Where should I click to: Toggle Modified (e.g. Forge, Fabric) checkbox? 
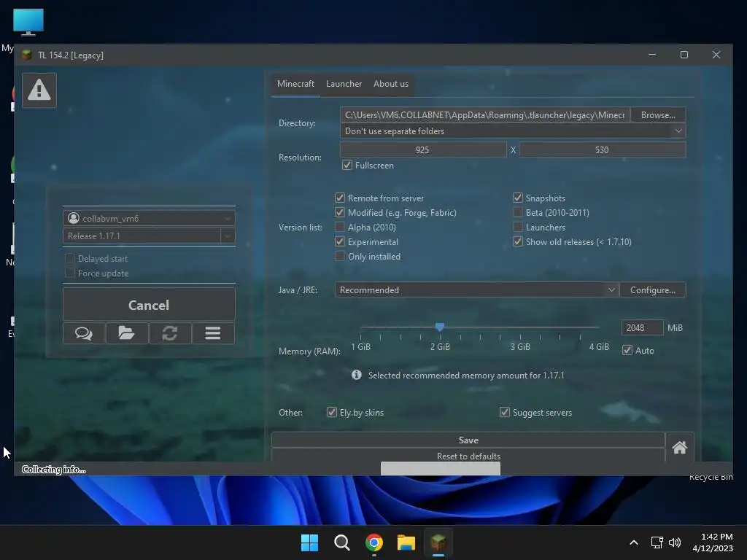click(x=340, y=212)
